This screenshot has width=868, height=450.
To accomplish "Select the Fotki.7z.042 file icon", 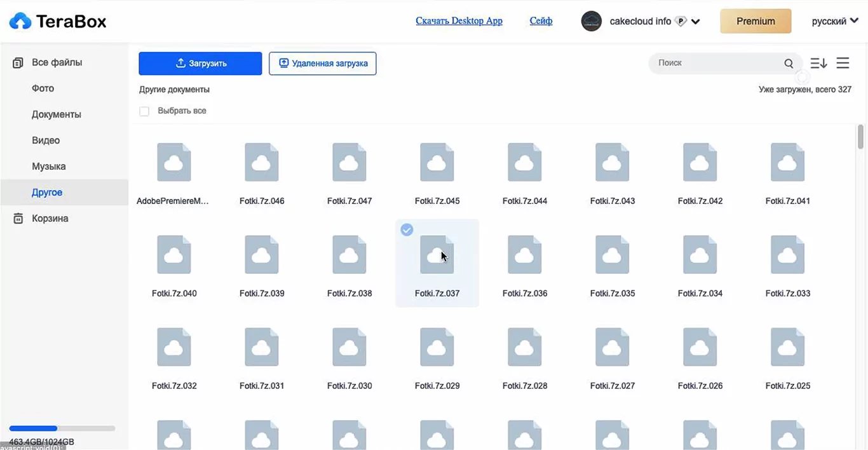I will point(700,162).
